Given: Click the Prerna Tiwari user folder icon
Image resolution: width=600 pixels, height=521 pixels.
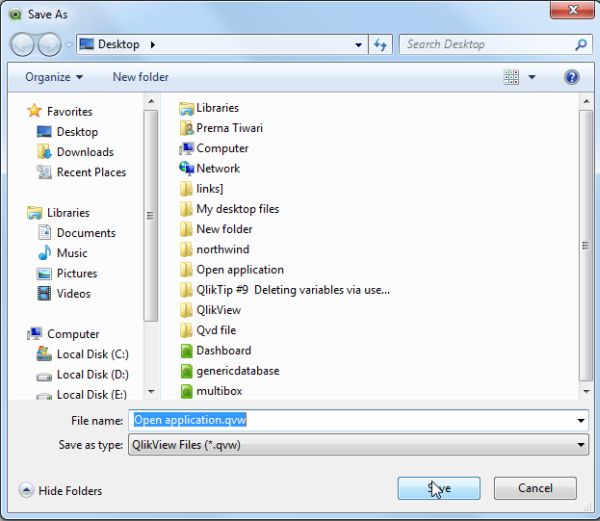Looking at the screenshot, I should coord(186,128).
